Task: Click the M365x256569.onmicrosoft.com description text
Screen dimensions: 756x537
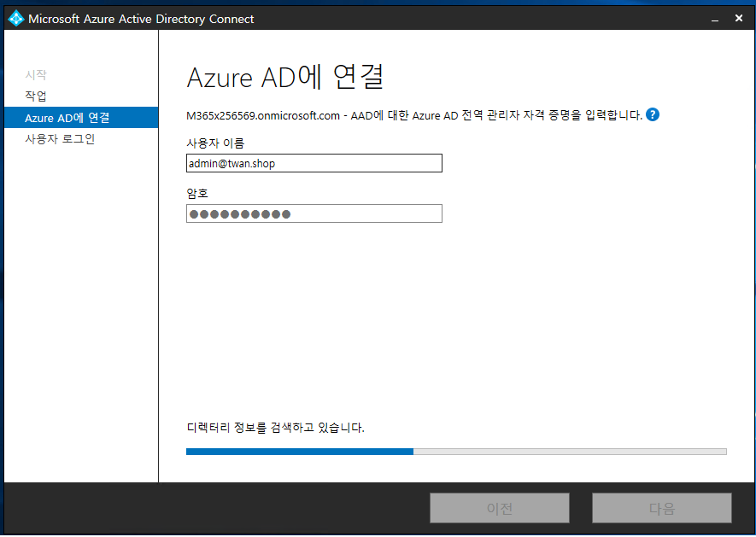Action: (414, 116)
